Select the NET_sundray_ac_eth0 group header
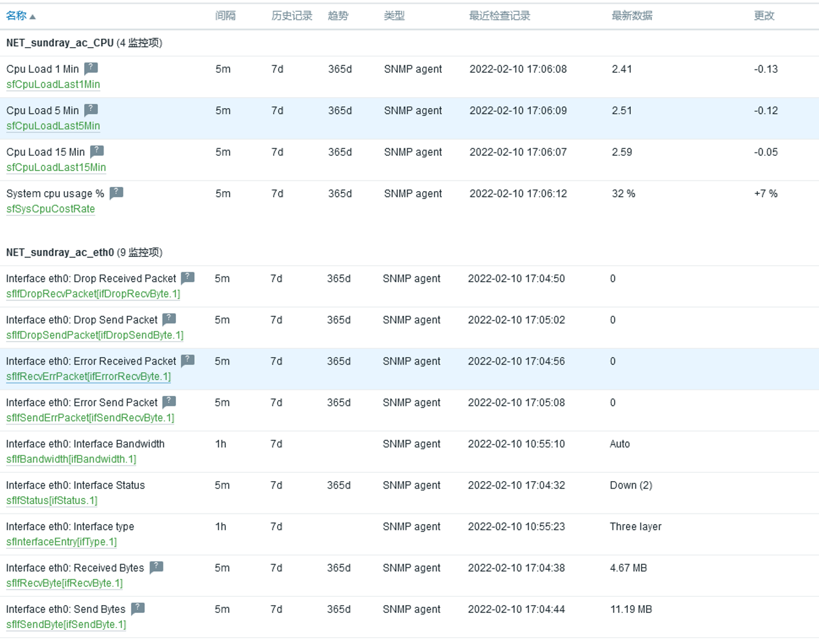The image size is (819, 644). coord(60,252)
